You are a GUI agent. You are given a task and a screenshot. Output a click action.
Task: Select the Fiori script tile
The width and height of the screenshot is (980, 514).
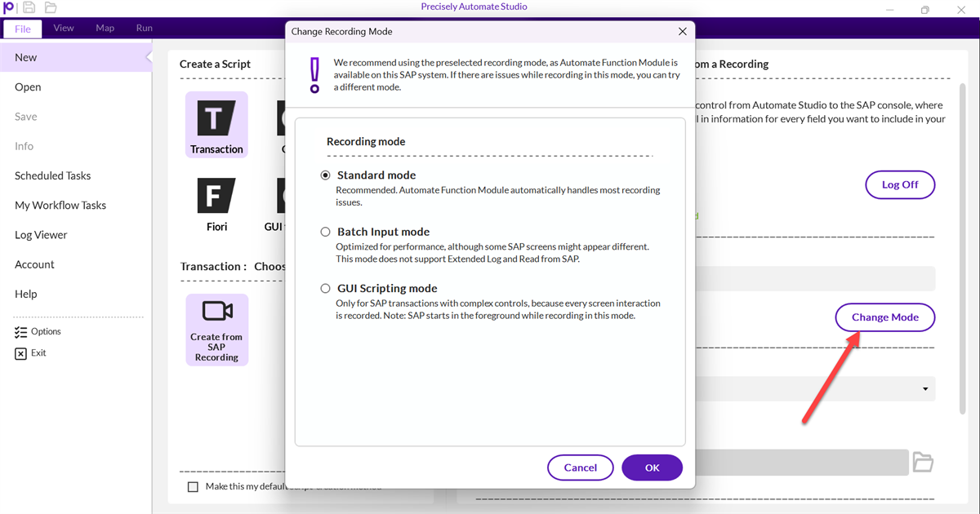point(216,204)
